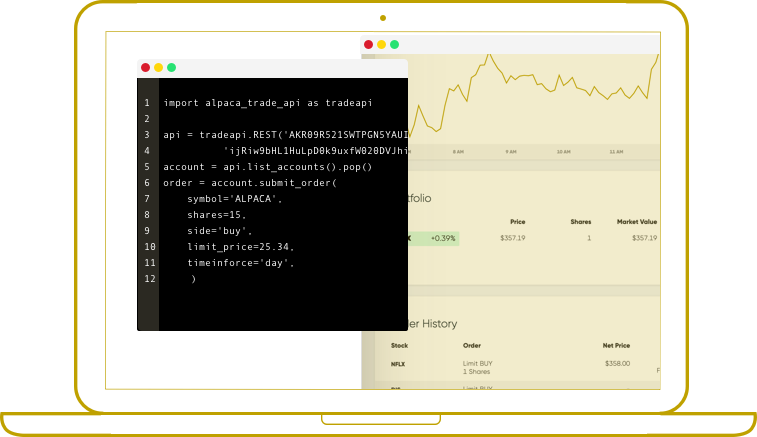
Task: Click the $358.00 net price value
Action: click(617, 363)
